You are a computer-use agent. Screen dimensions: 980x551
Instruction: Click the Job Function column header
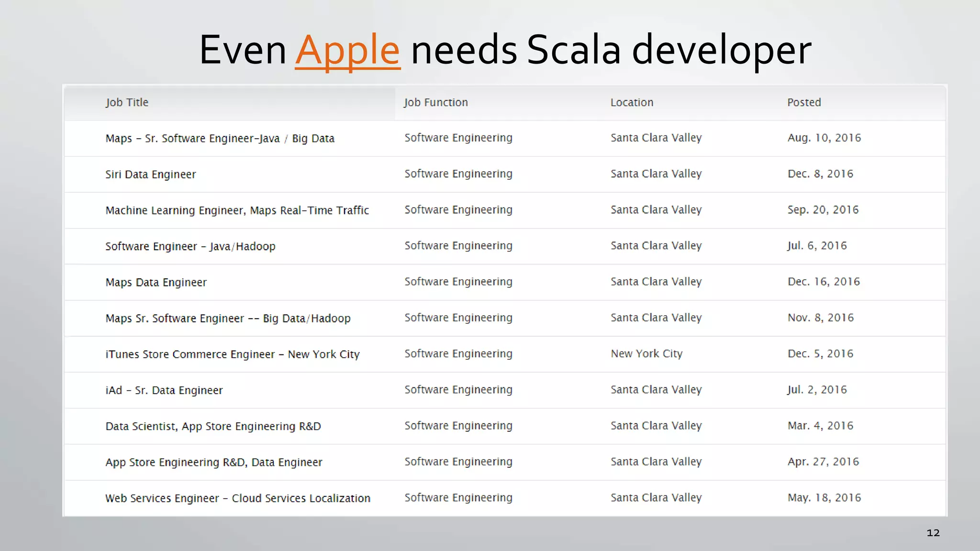click(436, 102)
